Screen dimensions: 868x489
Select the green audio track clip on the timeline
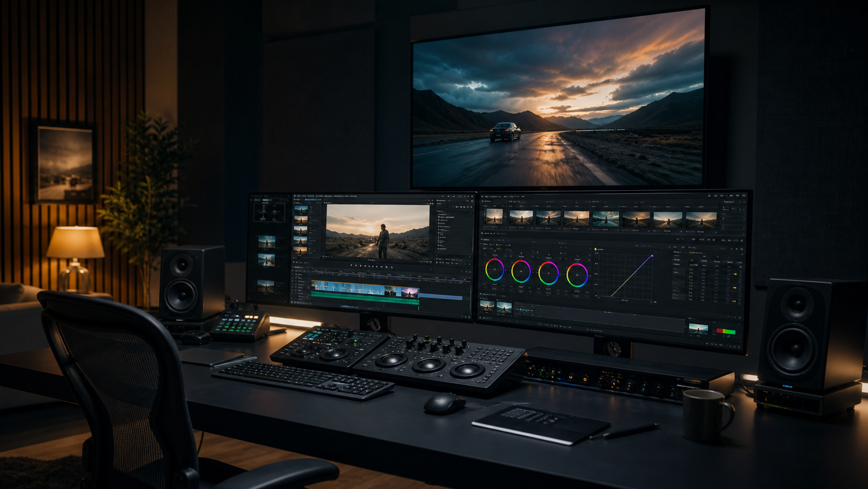(x=364, y=298)
